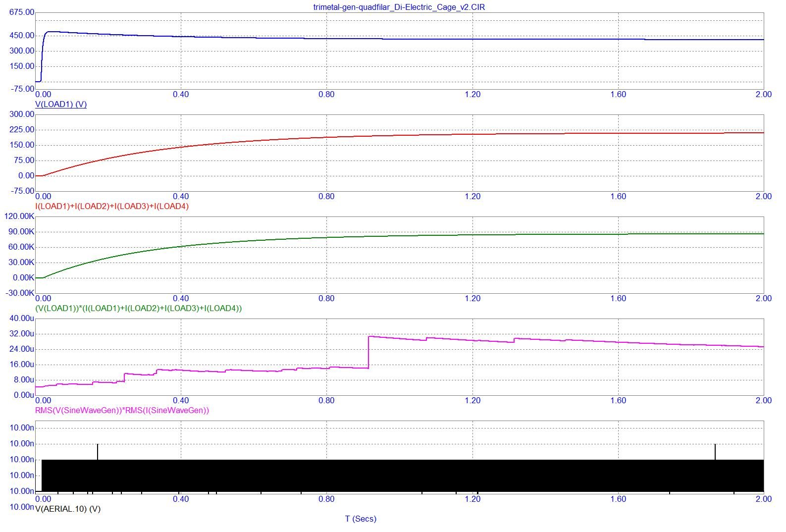Click the first black spike on the AERIAL plot
This screenshot has height=532, width=786.
click(x=98, y=452)
